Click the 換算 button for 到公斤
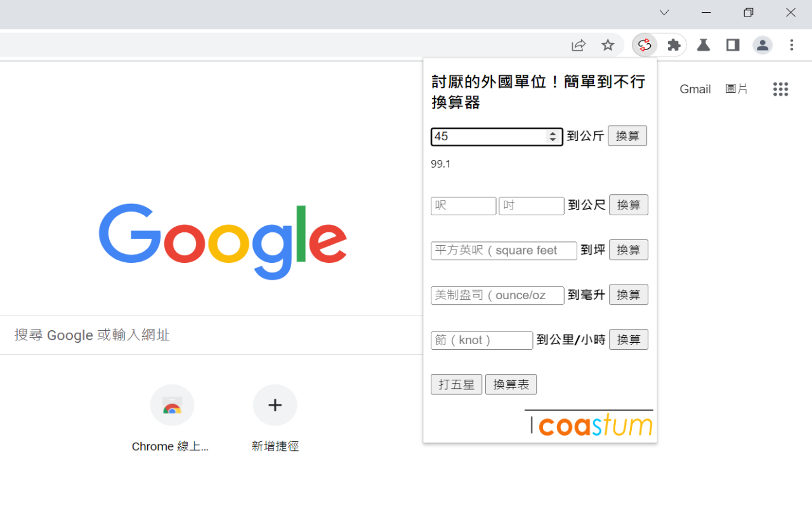Image resolution: width=812 pixels, height=508 pixels. tap(627, 136)
